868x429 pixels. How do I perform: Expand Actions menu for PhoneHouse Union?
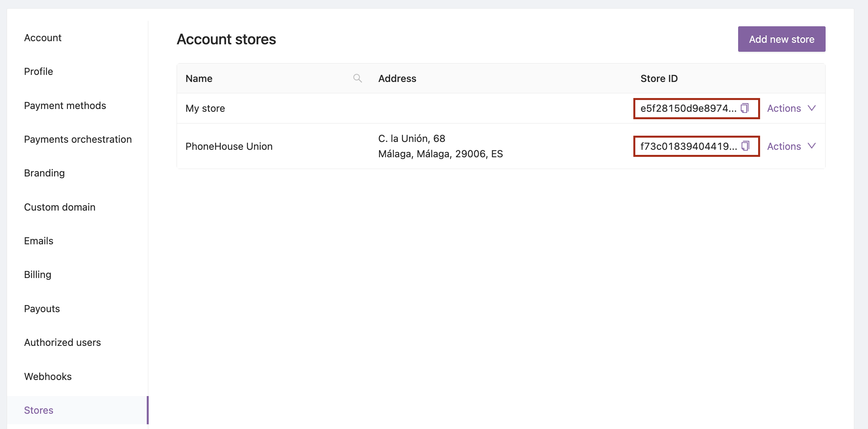pos(791,146)
